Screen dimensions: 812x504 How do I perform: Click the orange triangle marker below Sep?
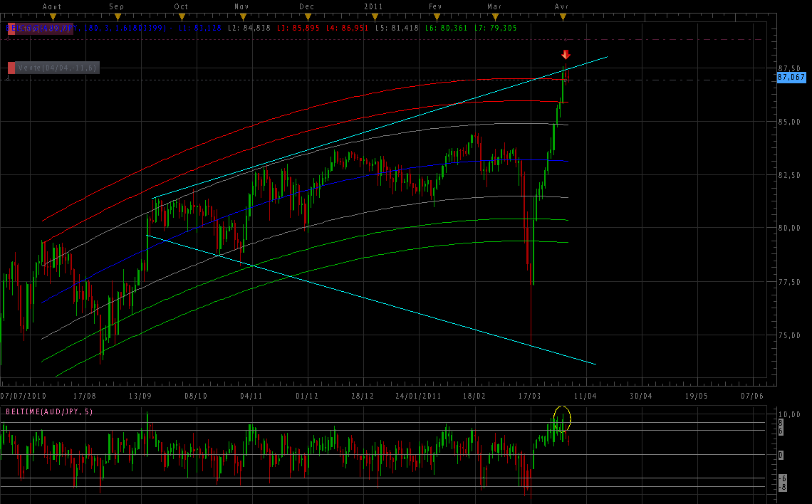tap(118, 16)
